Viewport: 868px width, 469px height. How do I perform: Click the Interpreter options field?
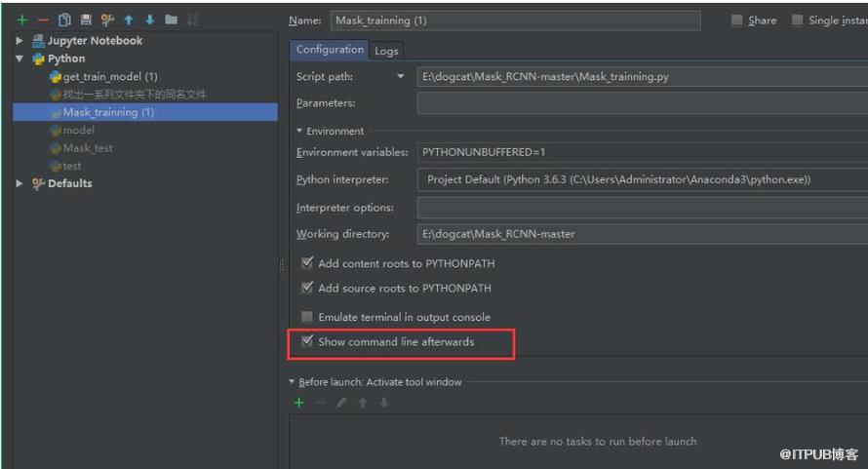[x=642, y=208]
